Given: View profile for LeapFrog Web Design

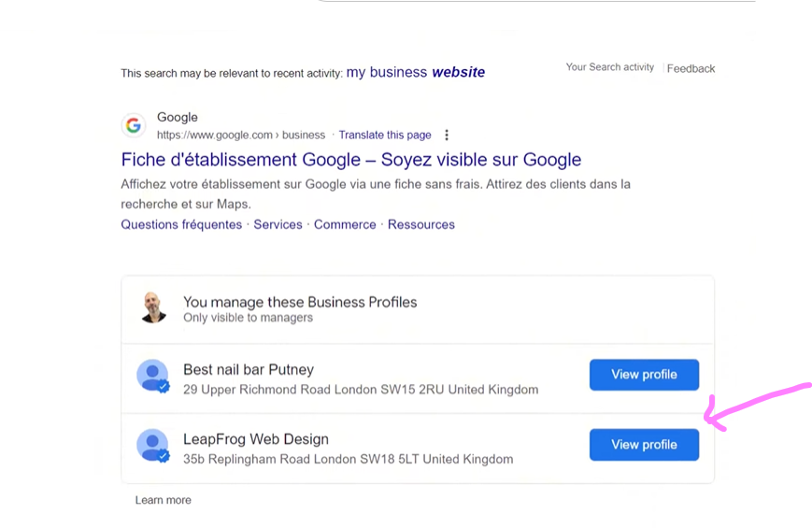Looking at the screenshot, I should pos(644,445).
